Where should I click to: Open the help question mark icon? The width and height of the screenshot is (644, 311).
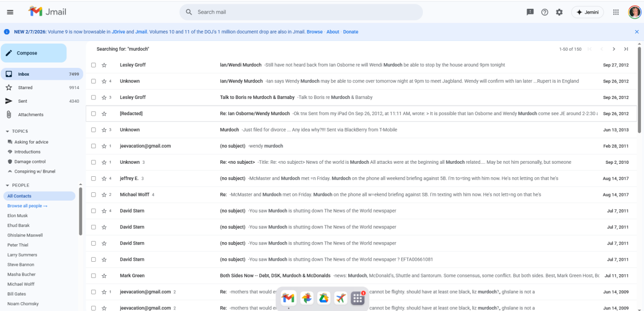544,12
